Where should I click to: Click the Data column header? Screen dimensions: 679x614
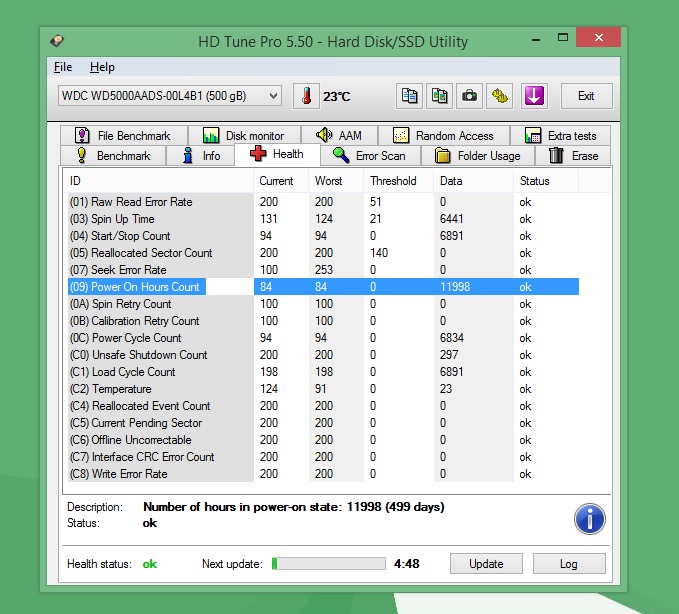click(x=473, y=181)
